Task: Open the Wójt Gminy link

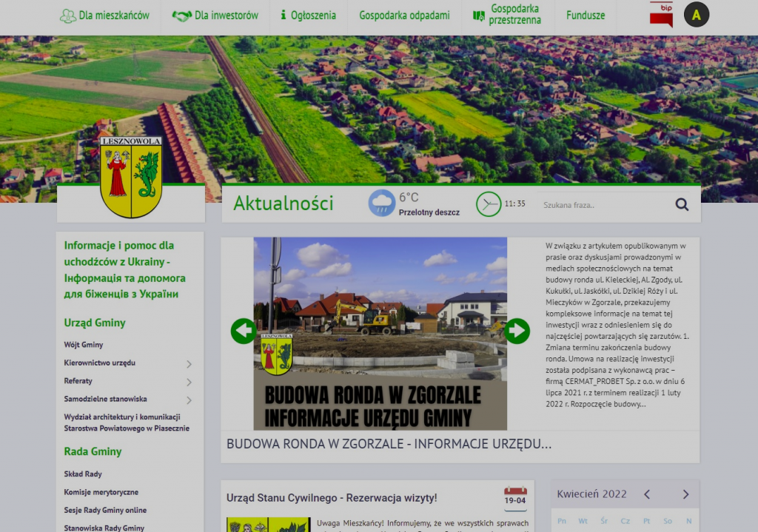Action: pyautogui.click(x=84, y=345)
